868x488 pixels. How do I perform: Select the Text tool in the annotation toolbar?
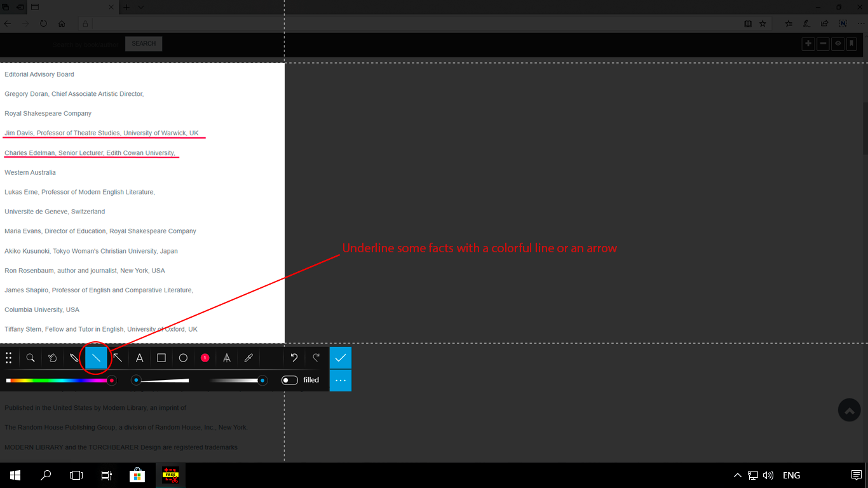click(139, 358)
